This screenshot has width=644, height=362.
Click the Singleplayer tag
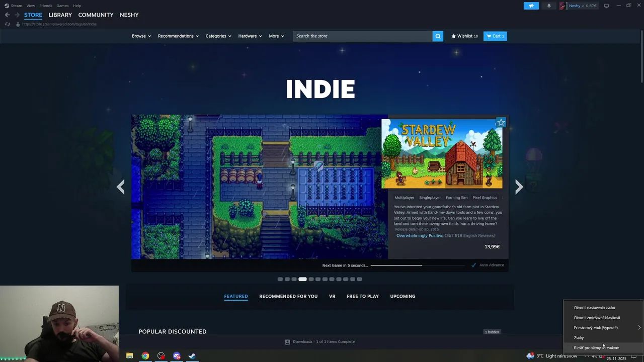(x=430, y=198)
